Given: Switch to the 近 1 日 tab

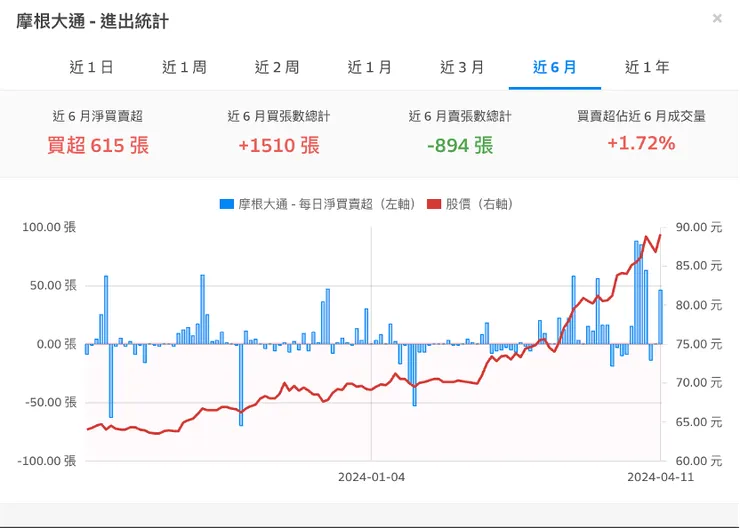Looking at the screenshot, I should pos(92,67).
